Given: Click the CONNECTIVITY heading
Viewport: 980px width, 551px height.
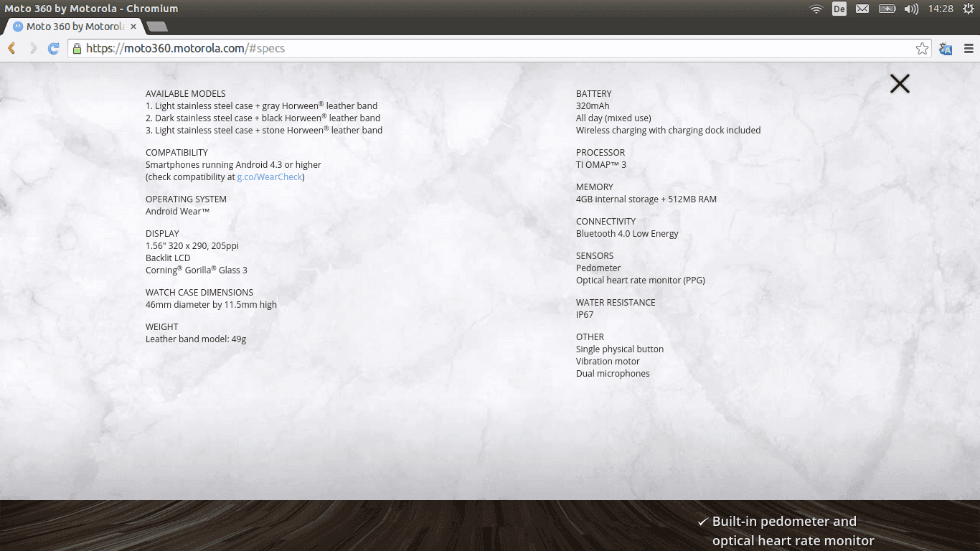Looking at the screenshot, I should (x=606, y=222).
